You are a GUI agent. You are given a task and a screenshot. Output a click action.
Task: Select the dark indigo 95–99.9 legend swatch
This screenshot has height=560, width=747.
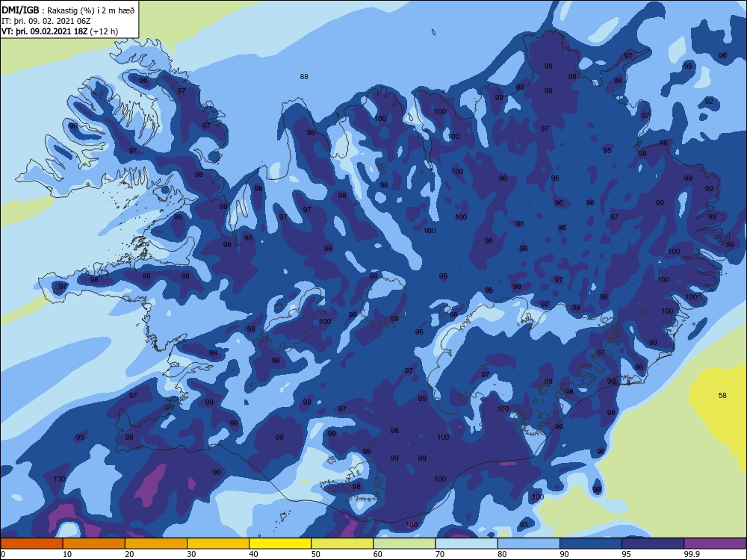click(x=653, y=544)
